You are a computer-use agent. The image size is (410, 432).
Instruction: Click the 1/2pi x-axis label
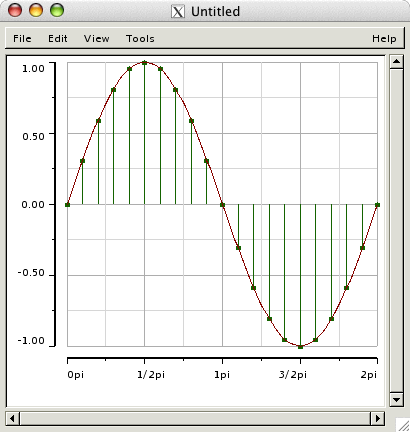(x=151, y=375)
